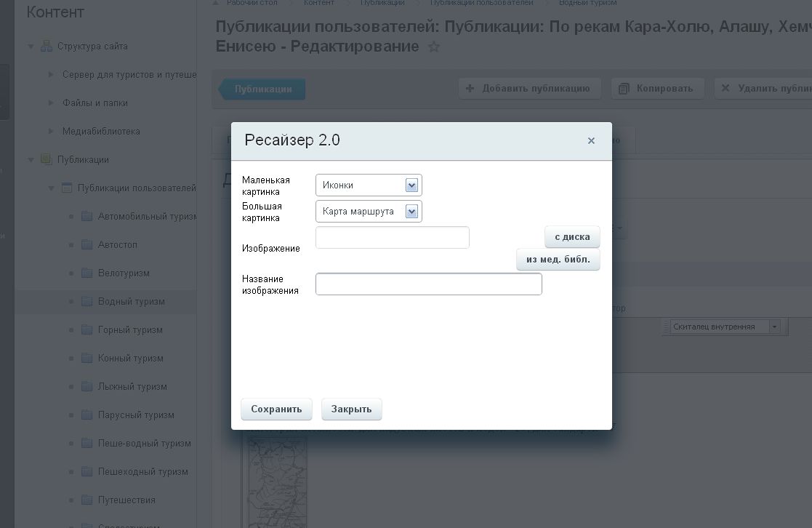Select Конный туризм folder icon
This screenshot has width=812, height=528.
[87, 358]
